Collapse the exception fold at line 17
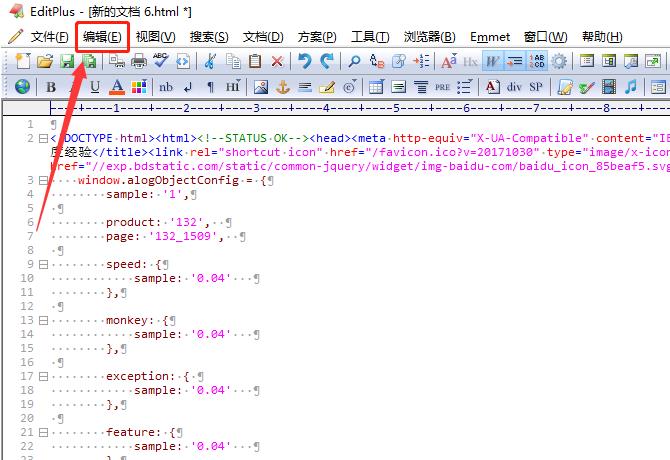The image size is (670, 460). [42, 376]
